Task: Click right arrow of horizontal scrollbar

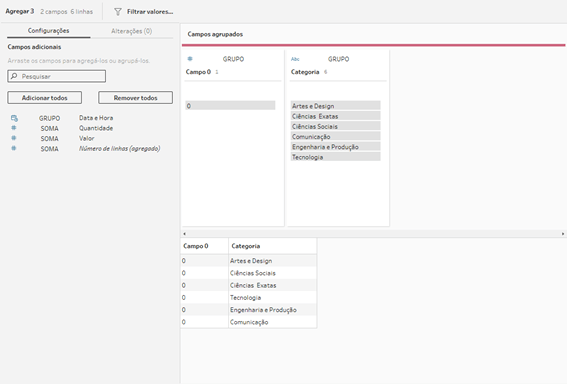Action: (563, 234)
